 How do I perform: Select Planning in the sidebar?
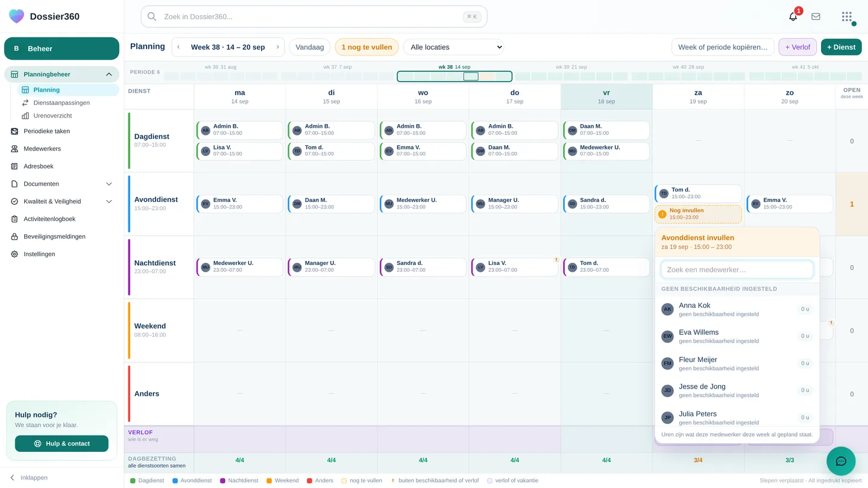[x=68, y=90]
